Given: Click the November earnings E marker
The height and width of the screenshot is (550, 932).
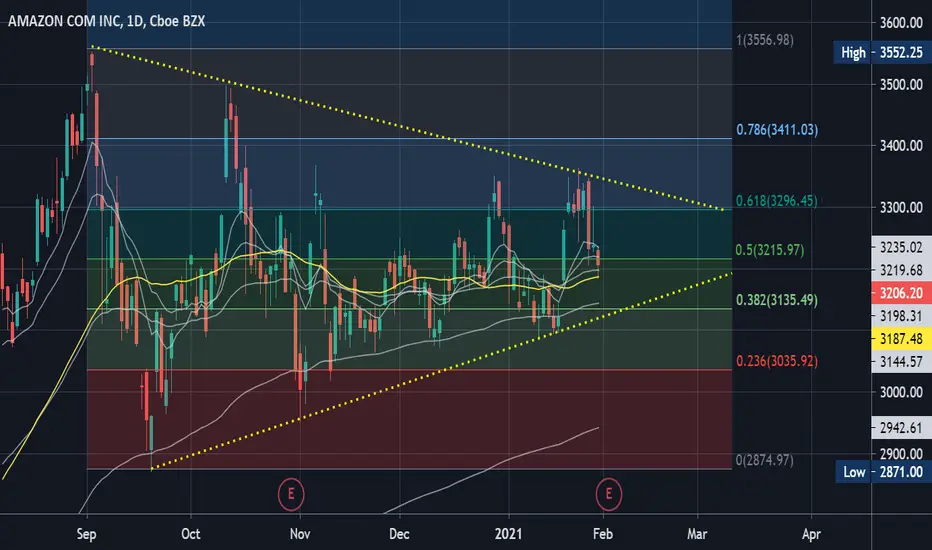Looking at the screenshot, I should 291,494.
